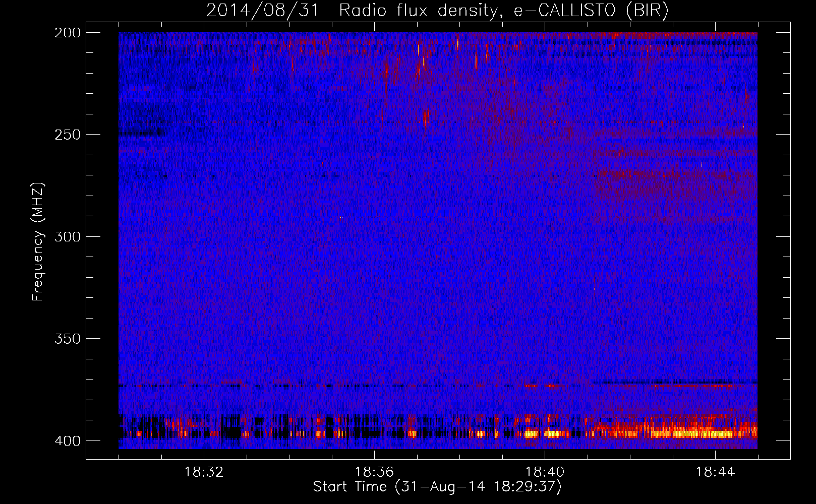Click the 350 frequency tick label
The image size is (816, 504).
[68, 339]
